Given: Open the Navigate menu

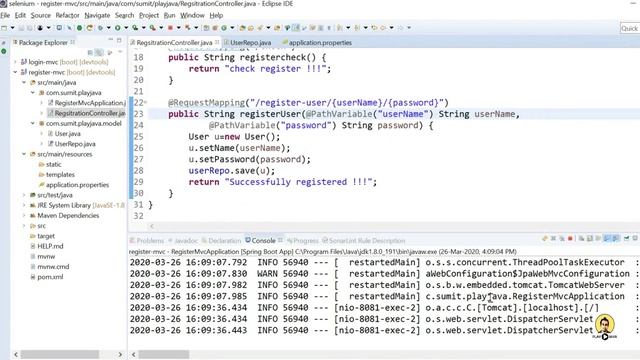Looking at the screenshot, I should (x=97, y=15).
